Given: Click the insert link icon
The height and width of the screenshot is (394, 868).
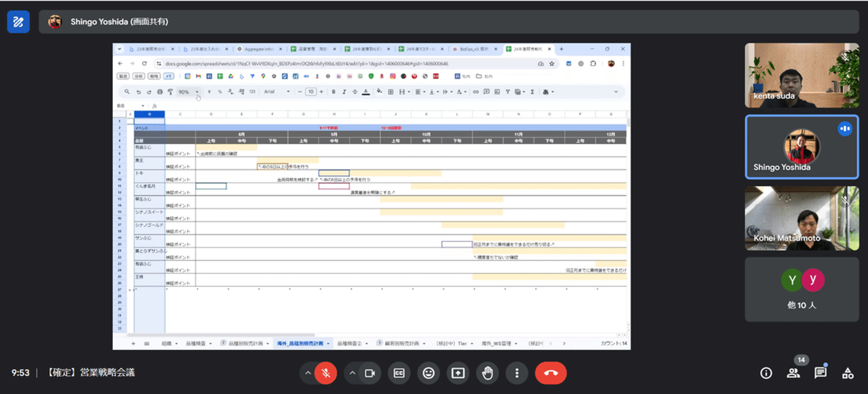Looking at the screenshot, I should pyautogui.click(x=476, y=92).
